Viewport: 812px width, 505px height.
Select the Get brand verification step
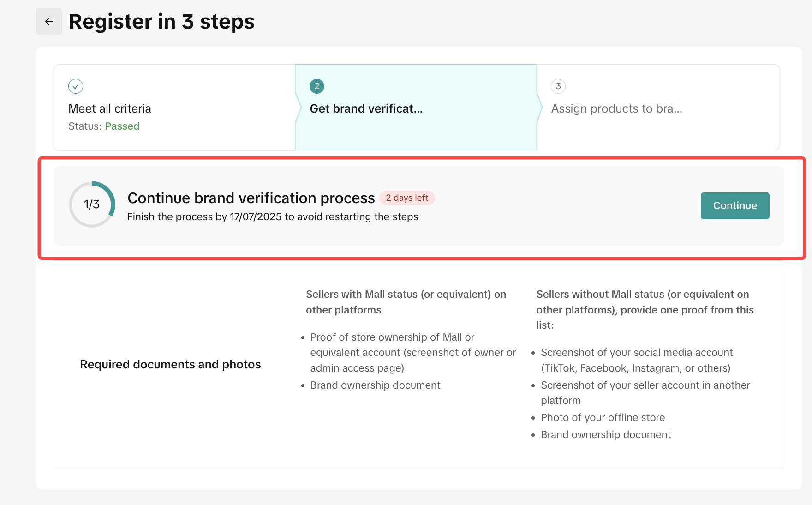click(x=366, y=108)
